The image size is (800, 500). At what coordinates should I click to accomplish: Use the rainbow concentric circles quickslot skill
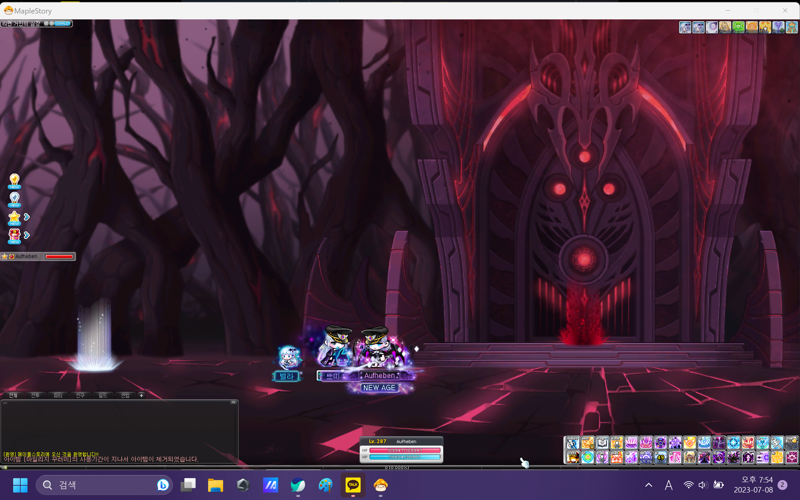coord(587,457)
